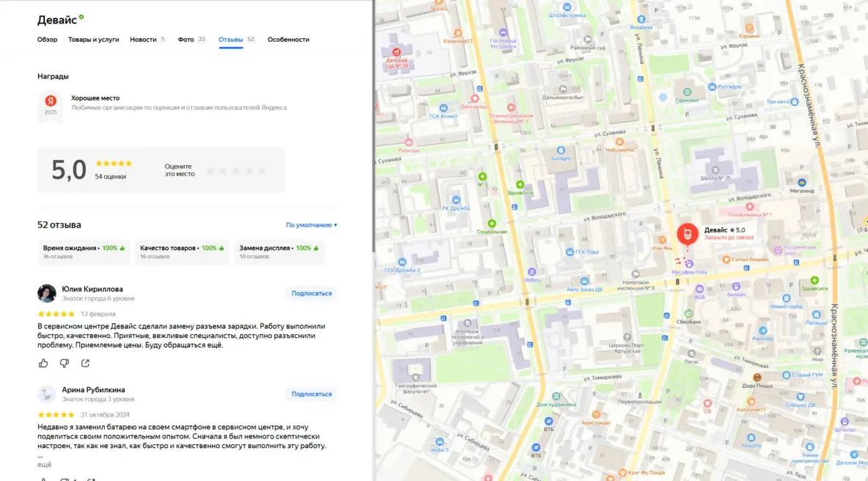Dislike Юлия Кириллова's review
Screen dimensions: 868x481
(65, 363)
